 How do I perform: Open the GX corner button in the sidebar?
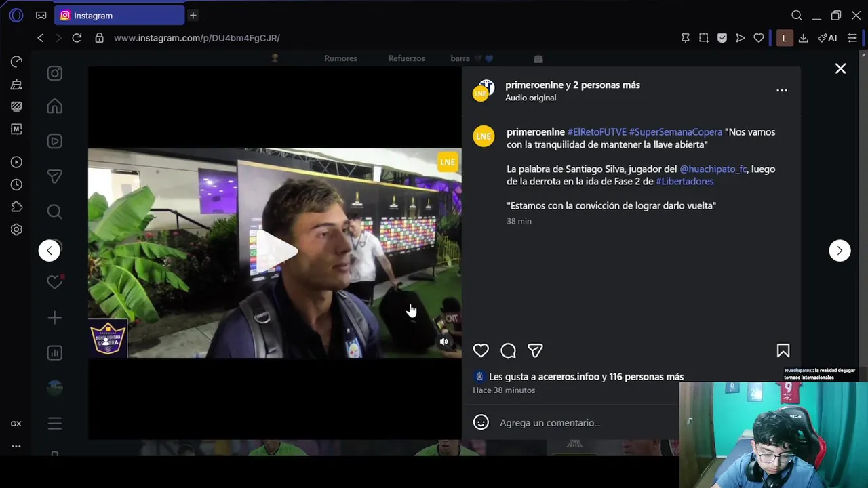coord(16,424)
